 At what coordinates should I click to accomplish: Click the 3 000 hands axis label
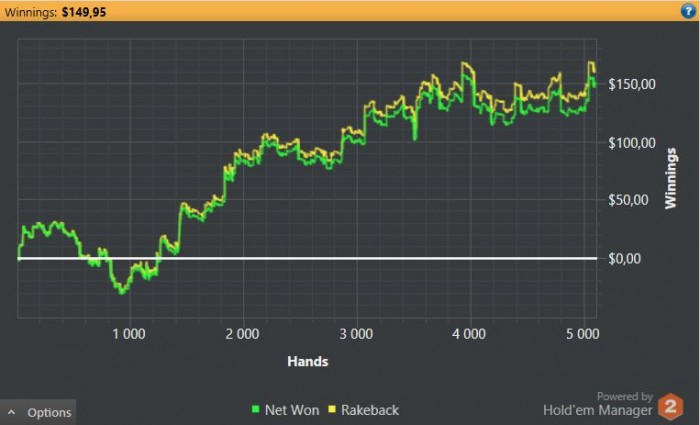coord(356,334)
